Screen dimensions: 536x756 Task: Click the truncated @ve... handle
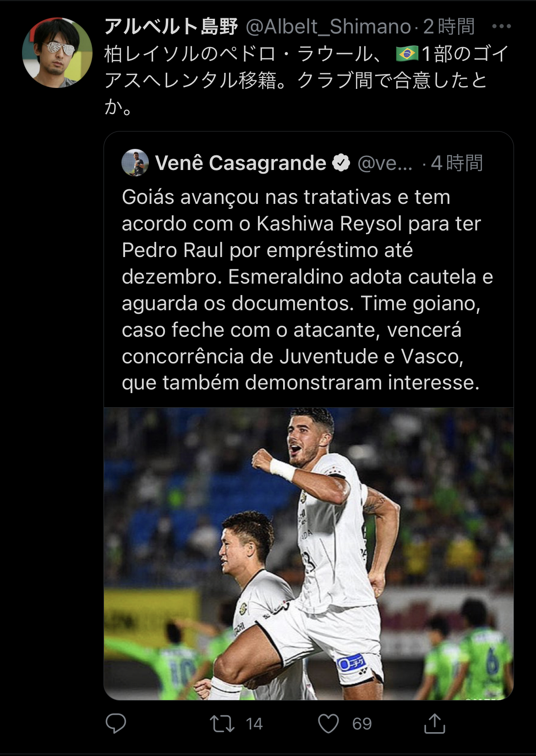tap(385, 163)
